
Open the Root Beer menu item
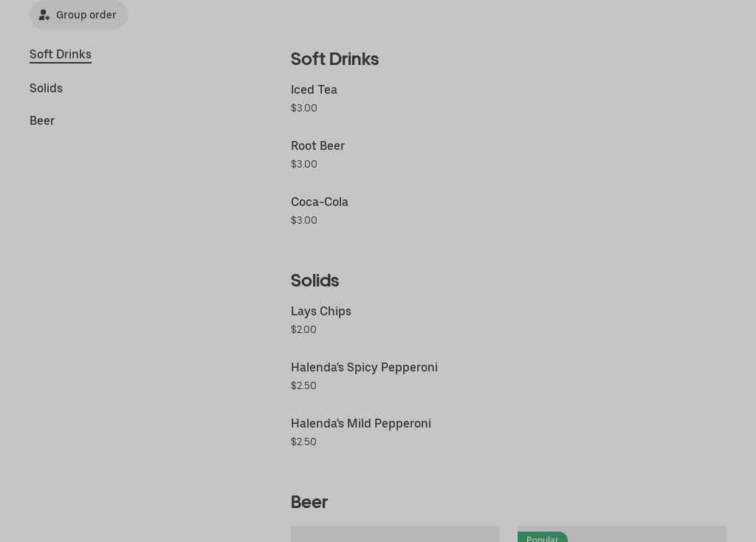[317, 145]
